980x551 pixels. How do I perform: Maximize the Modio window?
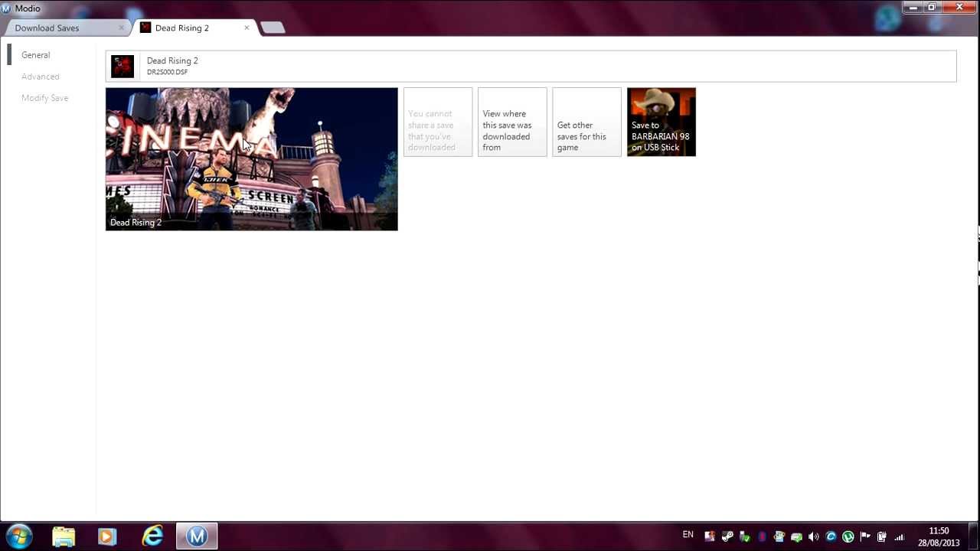pos(932,7)
